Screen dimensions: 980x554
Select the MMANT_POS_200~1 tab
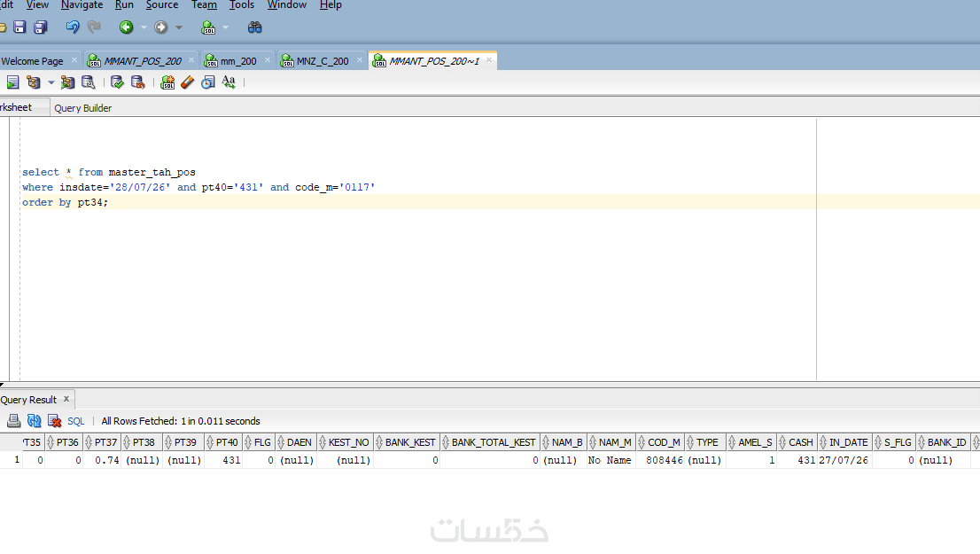click(434, 61)
